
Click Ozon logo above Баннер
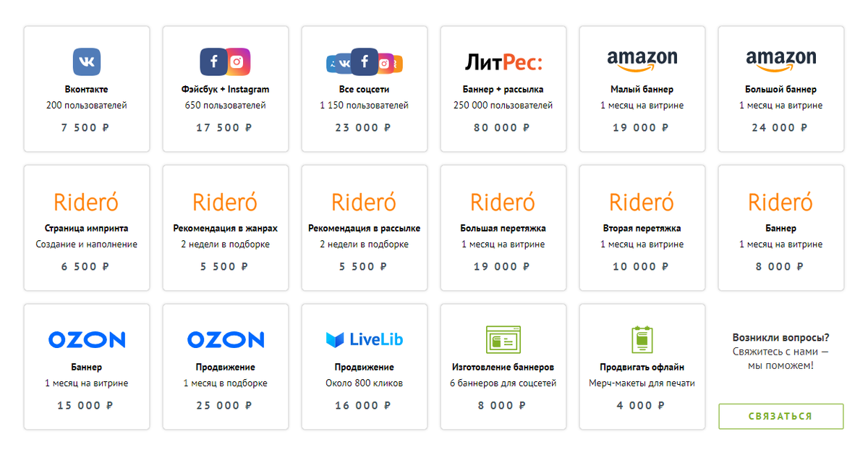[x=87, y=339]
